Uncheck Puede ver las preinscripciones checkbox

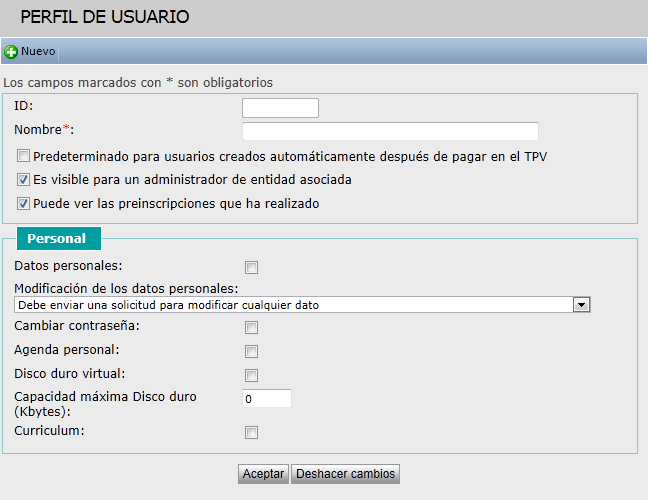23,204
